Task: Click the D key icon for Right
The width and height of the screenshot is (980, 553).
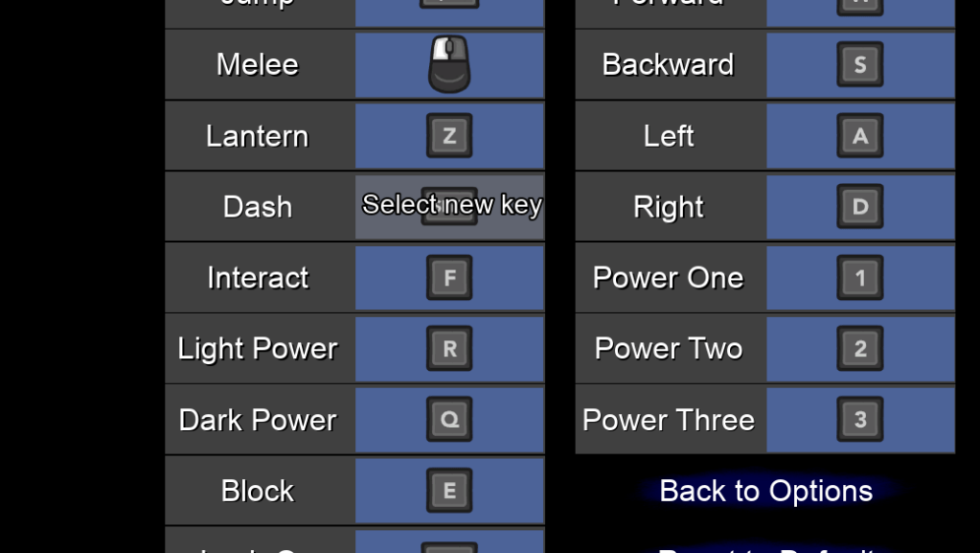Action: click(x=859, y=207)
